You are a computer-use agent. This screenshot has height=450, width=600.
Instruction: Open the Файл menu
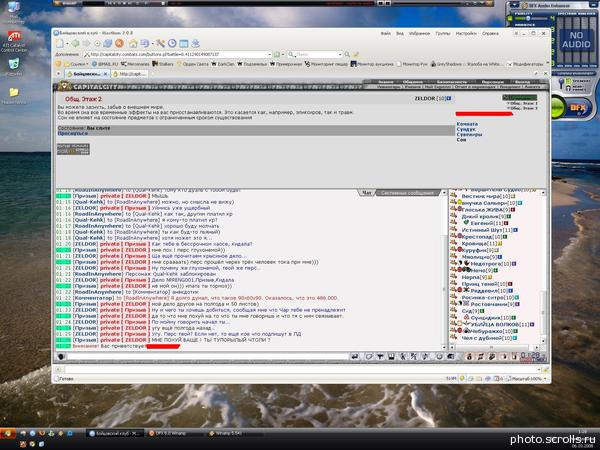pyautogui.click(x=385, y=34)
